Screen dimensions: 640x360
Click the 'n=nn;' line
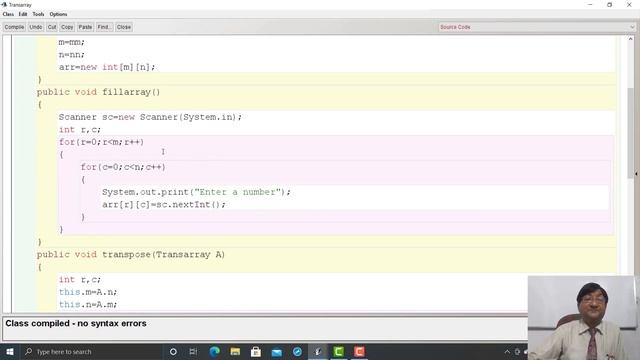tap(71, 55)
